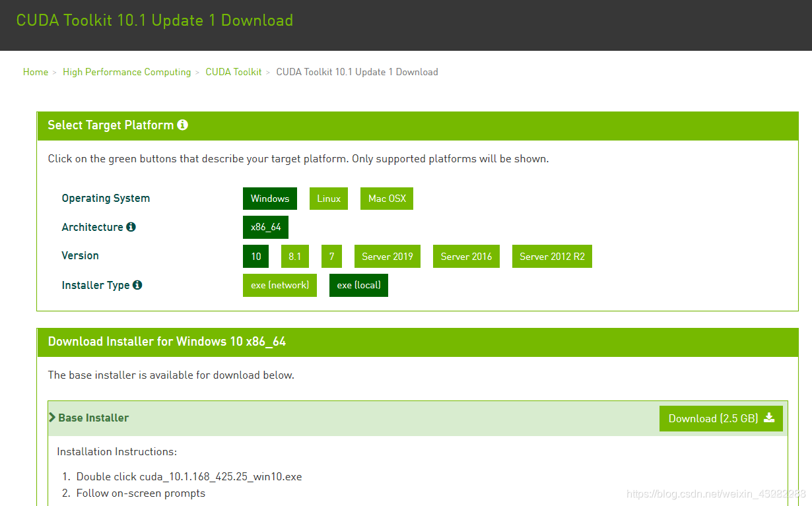Viewport: 812px width, 506px height.
Task: Select Mac OSX operating system
Action: [387, 199]
